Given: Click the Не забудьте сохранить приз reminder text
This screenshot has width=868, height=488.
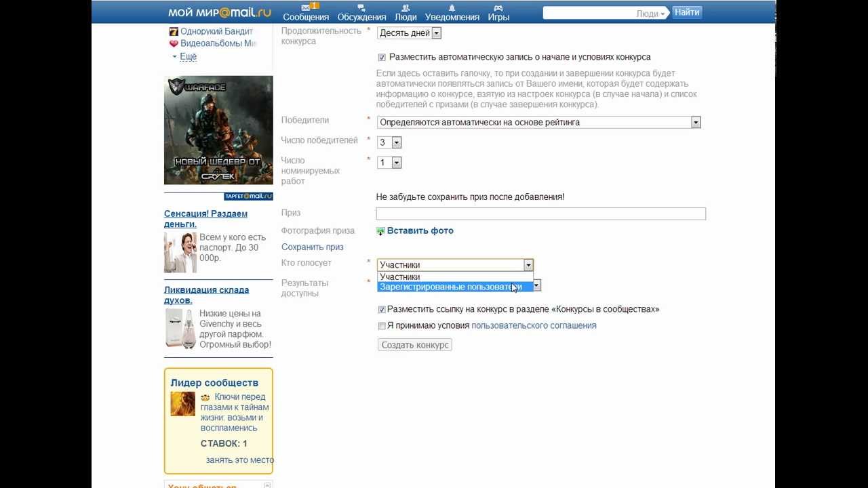Looking at the screenshot, I should click(x=471, y=197).
